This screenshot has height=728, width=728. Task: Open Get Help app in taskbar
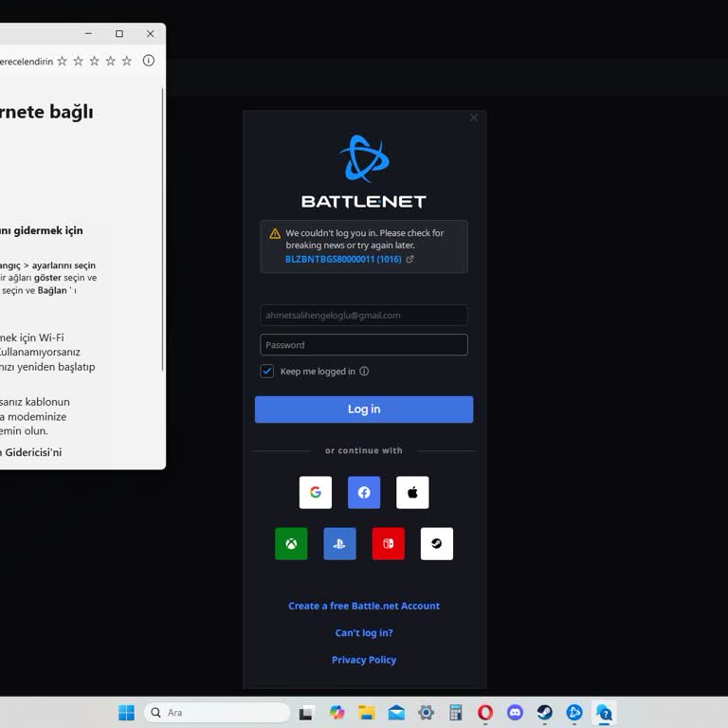pos(604,712)
